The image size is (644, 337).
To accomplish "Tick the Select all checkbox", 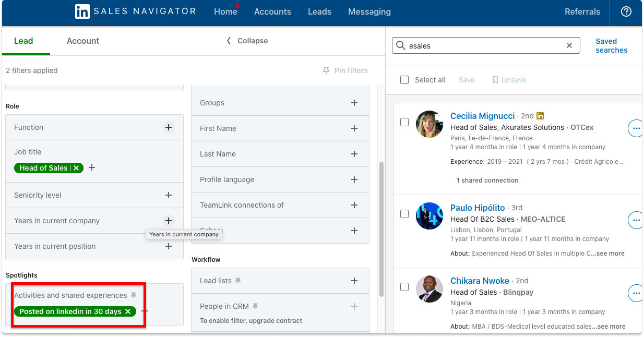I will point(404,80).
